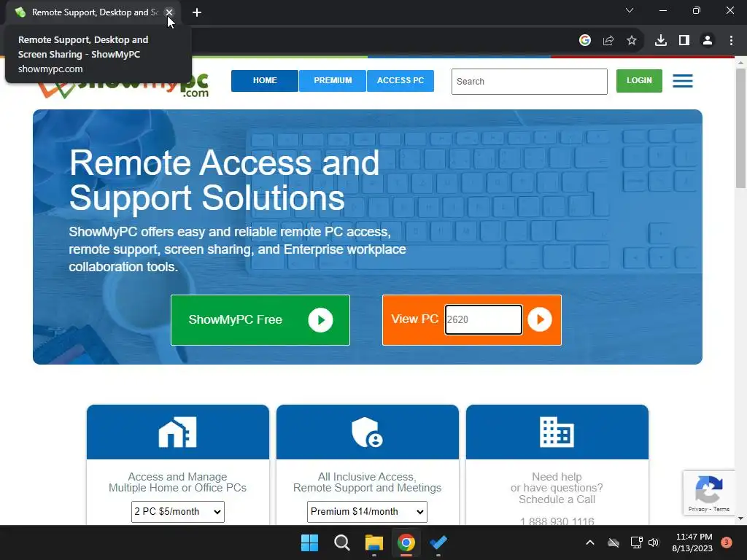Close the Remote Support browser tab
The image size is (747, 560).
click(169, 12)
